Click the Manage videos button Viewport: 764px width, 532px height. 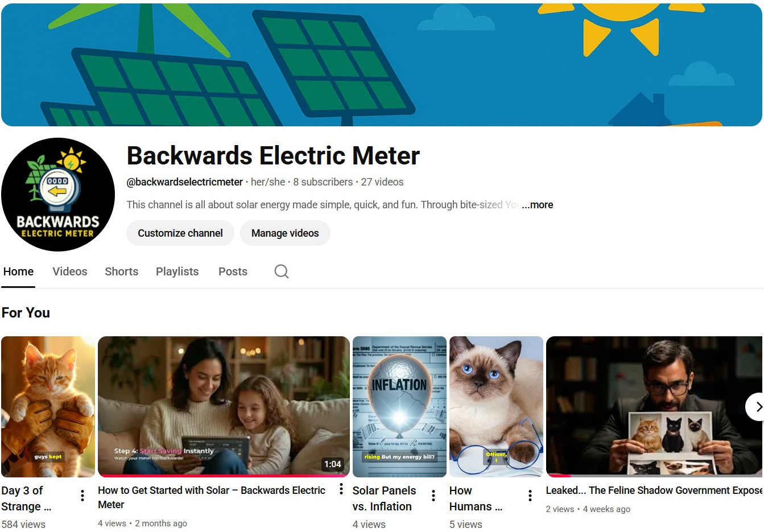coord(285,233)
